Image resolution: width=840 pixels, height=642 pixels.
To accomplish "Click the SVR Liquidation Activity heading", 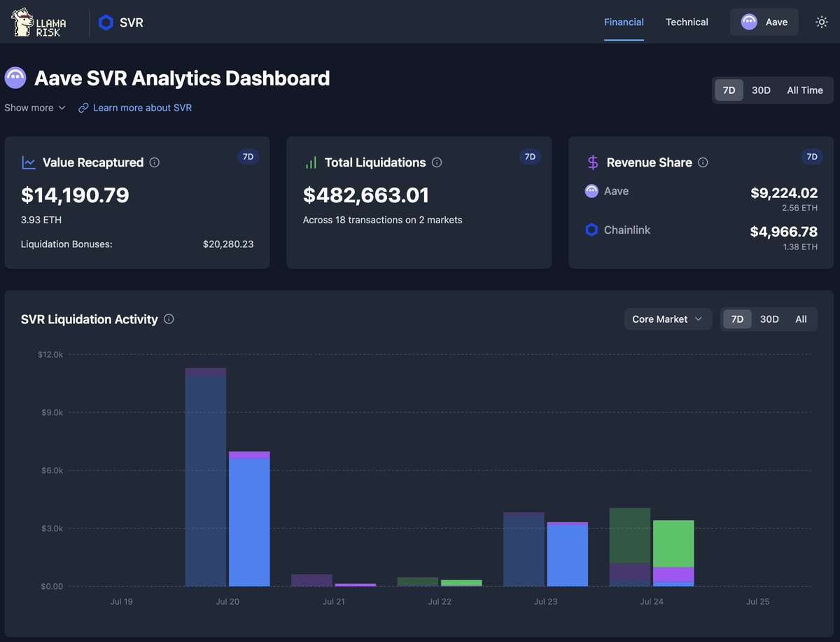I will click(90, 319).
